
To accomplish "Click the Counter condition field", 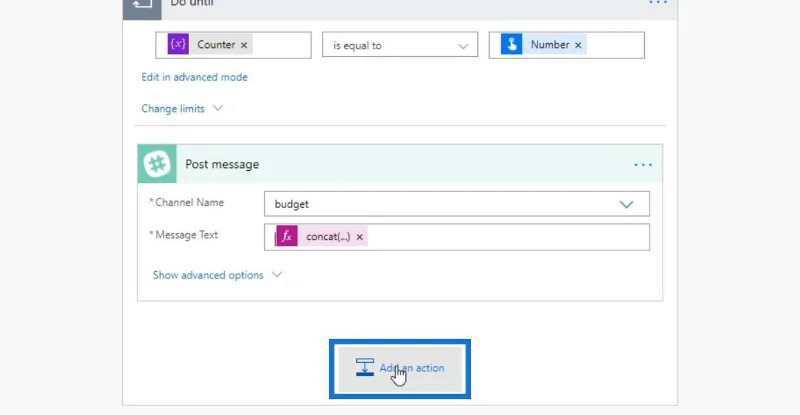I will pos(233,45).
